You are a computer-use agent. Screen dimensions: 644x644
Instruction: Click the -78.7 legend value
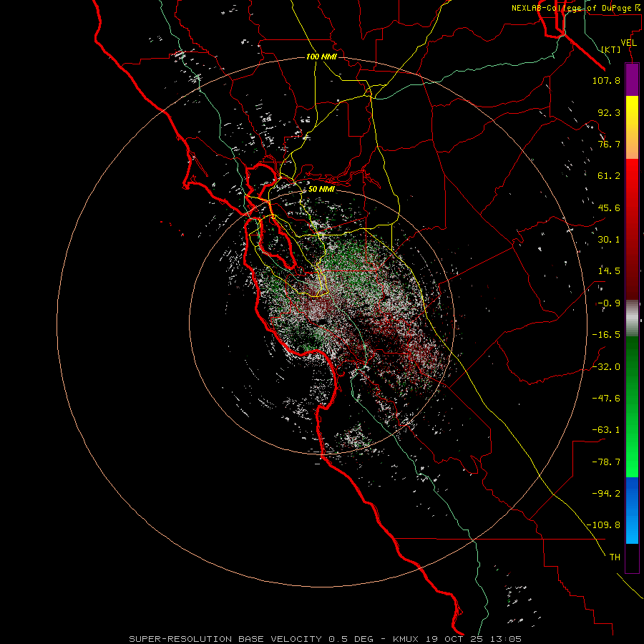click(x=606, y=462)
